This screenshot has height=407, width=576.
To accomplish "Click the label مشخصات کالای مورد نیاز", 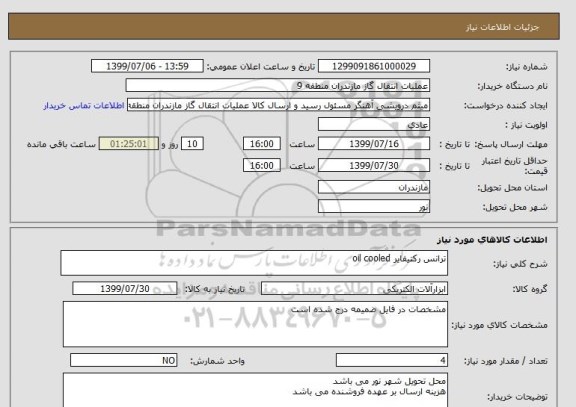I will [x=500, y=325].
